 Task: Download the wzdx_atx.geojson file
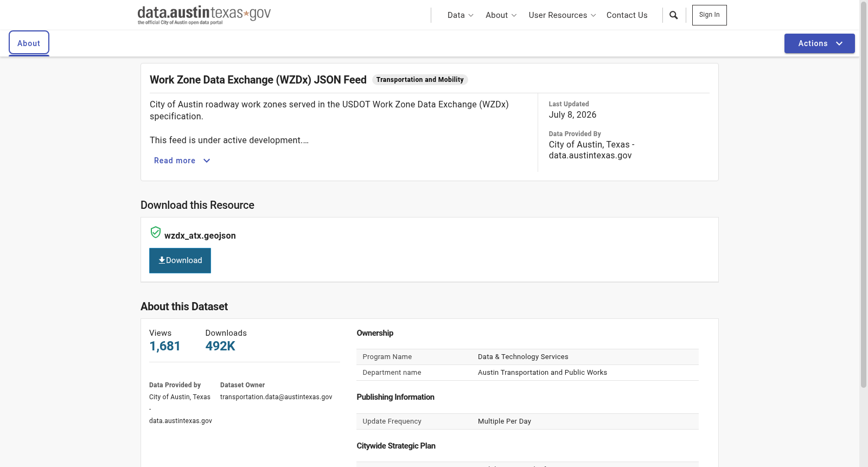pos(180,260)
